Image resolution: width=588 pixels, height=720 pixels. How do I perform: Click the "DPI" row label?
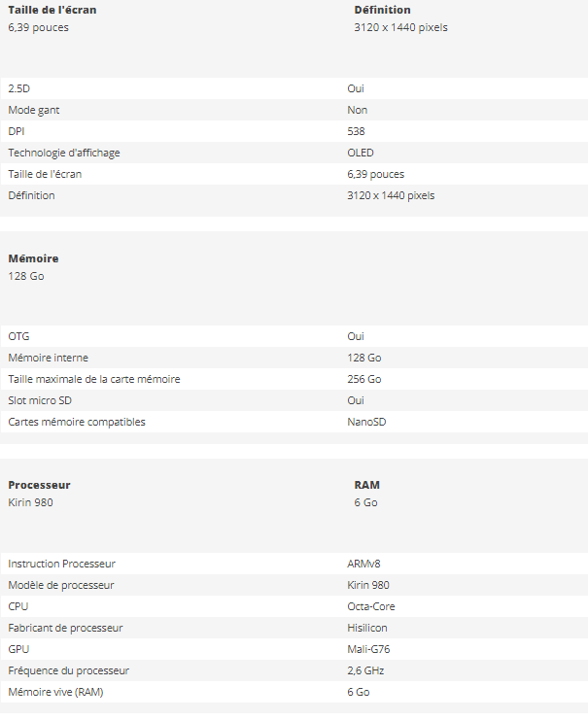(17, 131)
